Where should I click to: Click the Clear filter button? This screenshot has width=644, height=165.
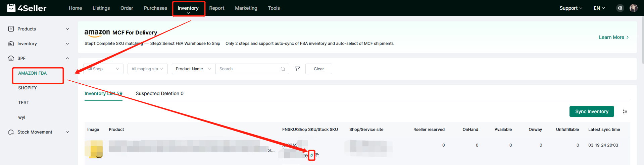(319, 69)
